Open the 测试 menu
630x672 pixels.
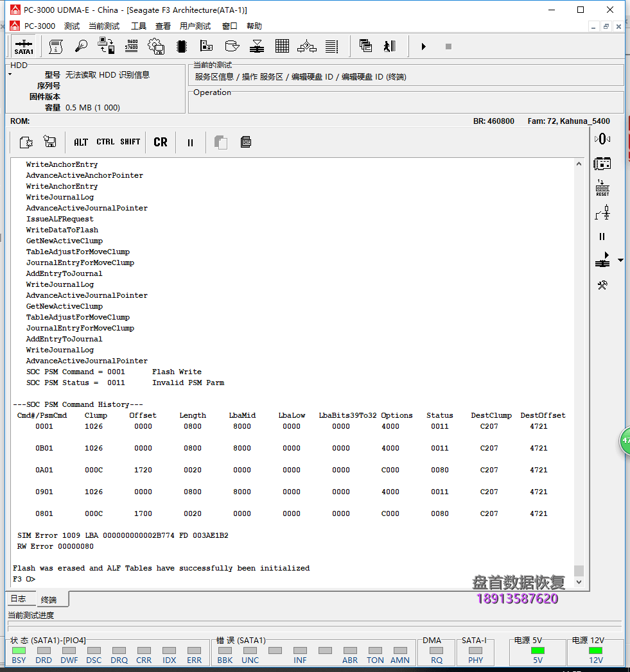click(72, 26)
